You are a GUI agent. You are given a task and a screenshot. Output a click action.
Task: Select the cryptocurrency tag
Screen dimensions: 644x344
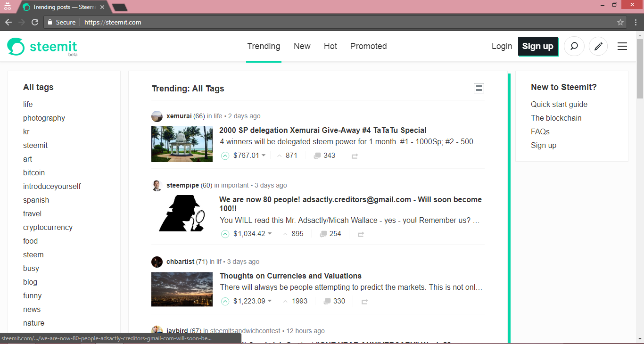pyautogui.click(x=48, y=227)
